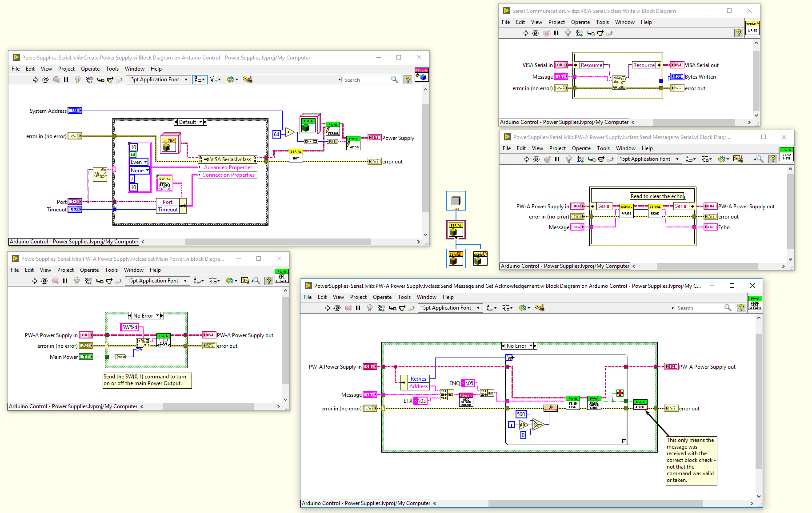Image resolution: width=812 pixels, height=513 pixels.
Task: Toggle Retain Wire Values in Create Power Supply window
Action: click(89, 80)
